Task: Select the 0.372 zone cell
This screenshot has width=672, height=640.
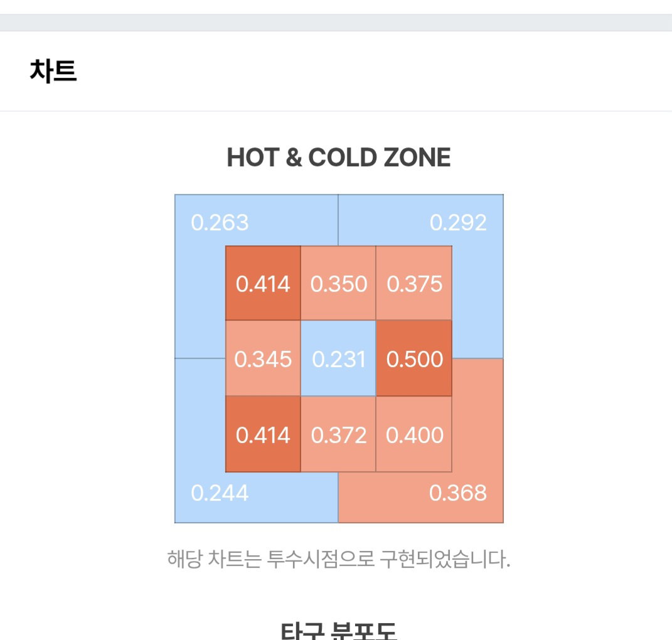Action: tap(338, 434)
